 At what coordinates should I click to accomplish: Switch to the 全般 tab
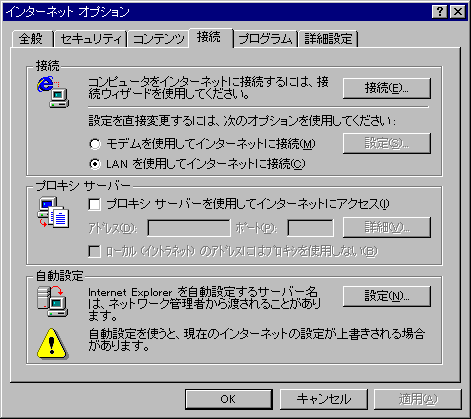(31, 39)
